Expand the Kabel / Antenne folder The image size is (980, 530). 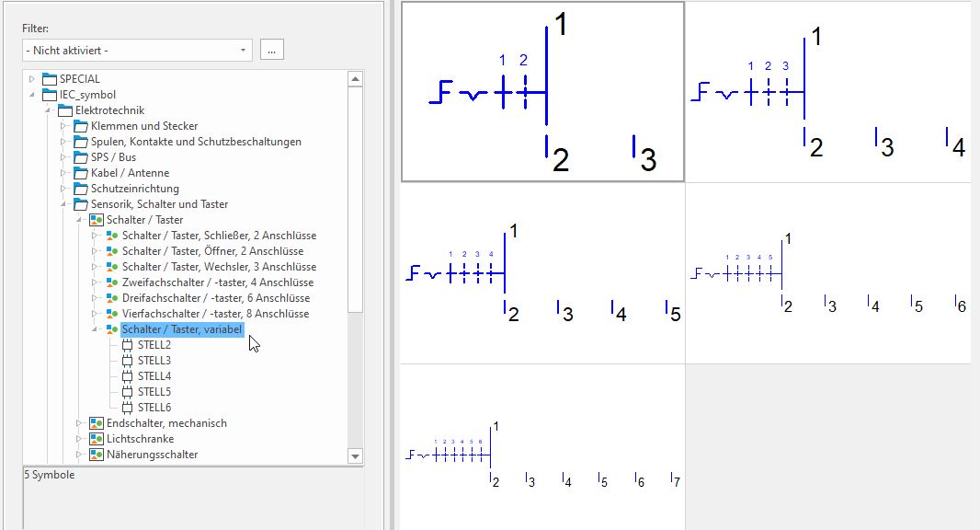63,173
